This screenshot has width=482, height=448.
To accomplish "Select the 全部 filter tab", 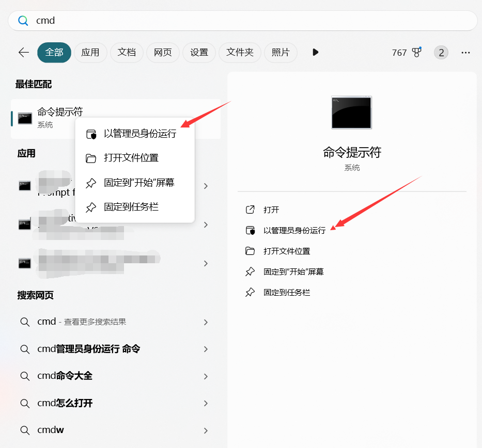I will coord(54,53).
